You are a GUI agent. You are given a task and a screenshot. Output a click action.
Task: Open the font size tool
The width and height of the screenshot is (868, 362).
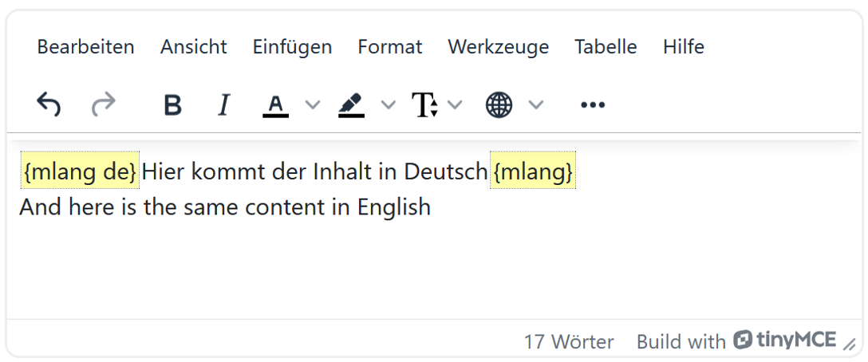coord(425,104)
